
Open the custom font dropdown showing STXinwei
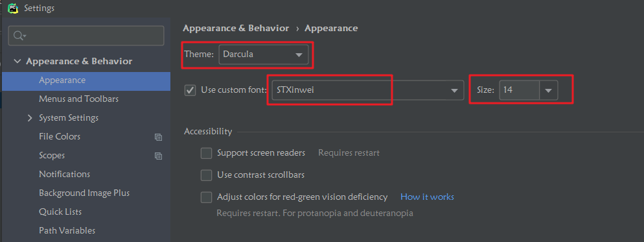coord(367,90)
